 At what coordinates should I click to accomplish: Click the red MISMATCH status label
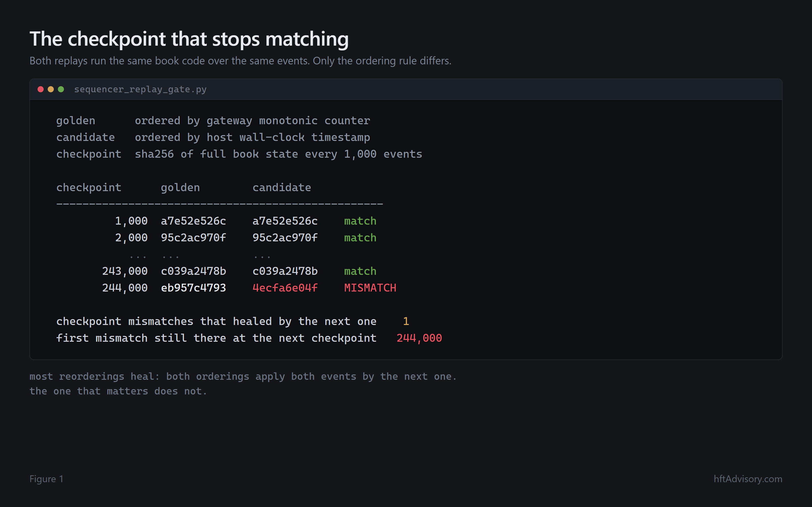point(370,288)
